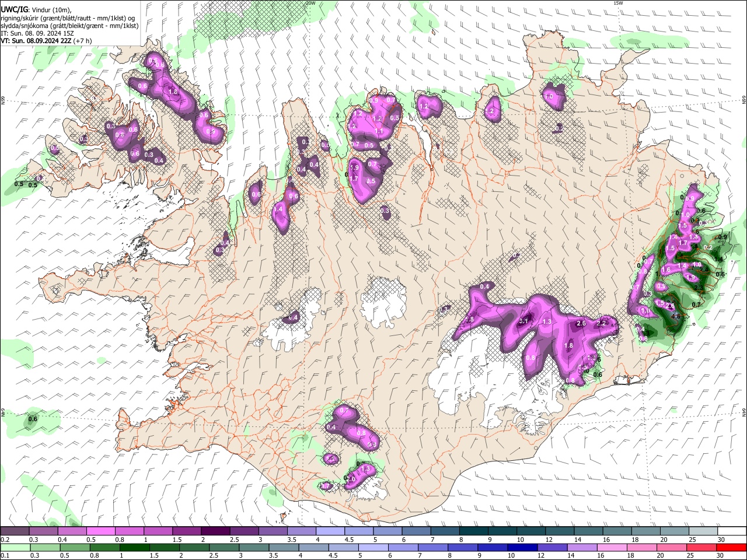Click the 30 number under the upper legend
Image resolution: width=747 pixels, height=560 pixels.
click(x=721, y=540)
